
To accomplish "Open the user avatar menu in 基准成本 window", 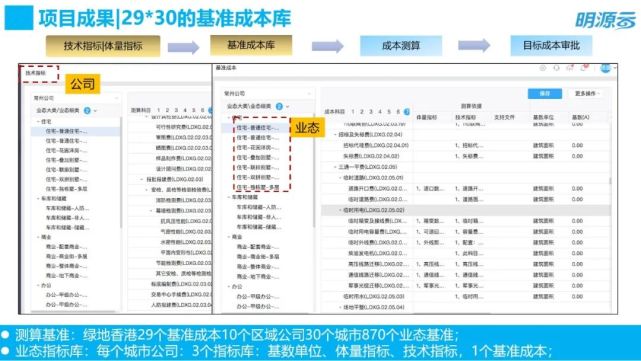I will coord(605,68).
